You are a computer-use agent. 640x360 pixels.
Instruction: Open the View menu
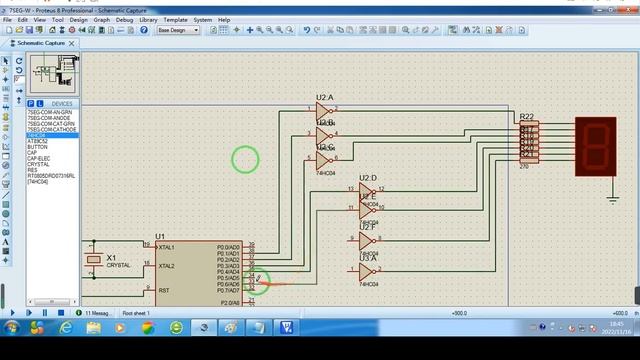(40, 20)
